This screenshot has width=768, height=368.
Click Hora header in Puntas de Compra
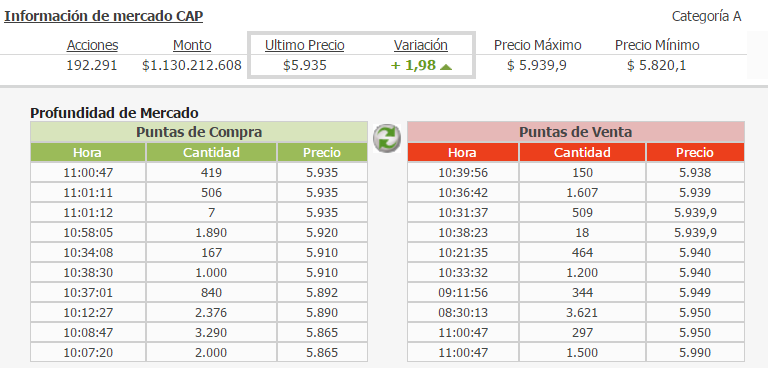click(x=88, y=152)
